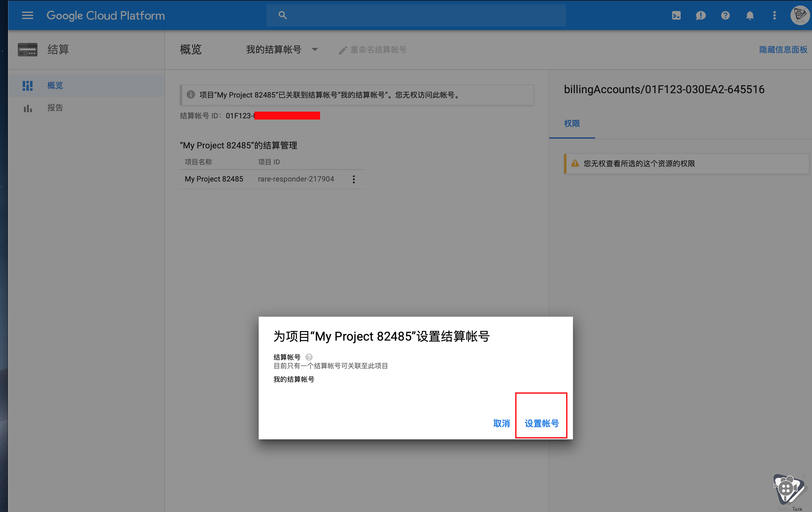Click the 概览 dashboard icon in sidebar
812x512 pixels.
(28, 86)
